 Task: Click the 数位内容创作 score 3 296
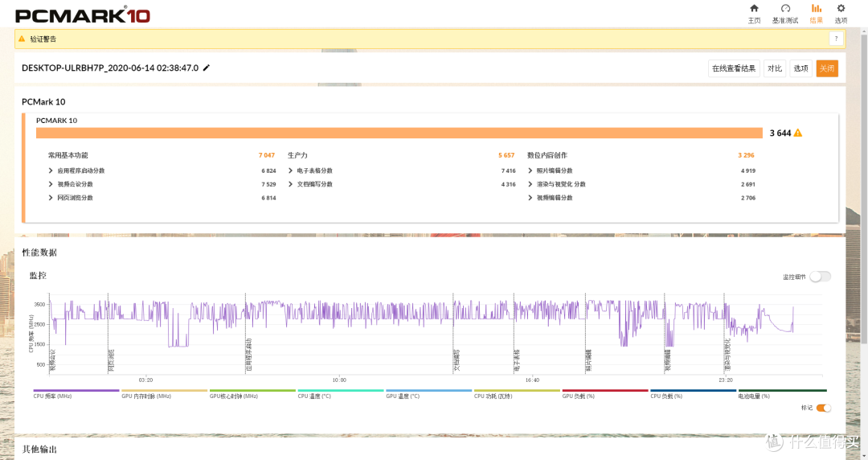pos(746,155)
